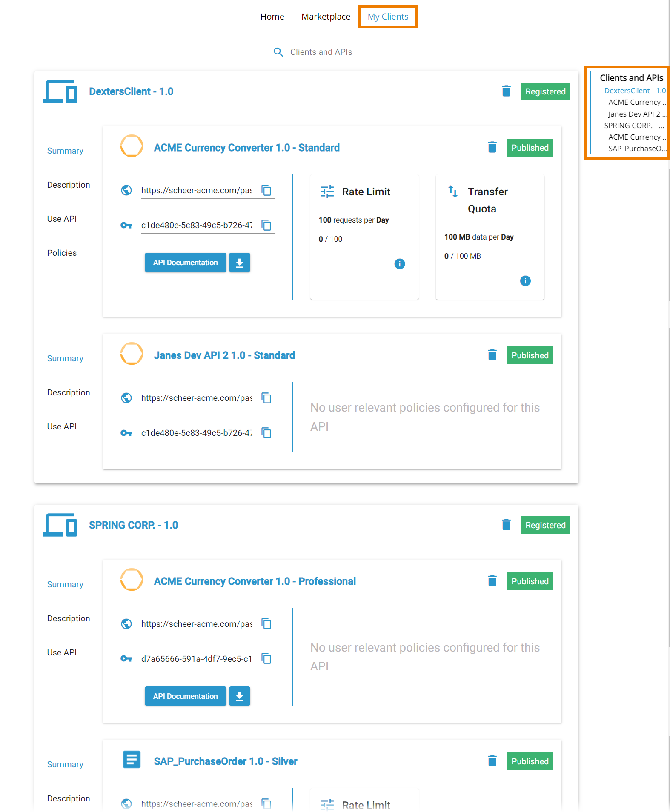The image size is (670, 812).
Task: Open API Documentation for ACME Professional
Action: click(186, 696)
